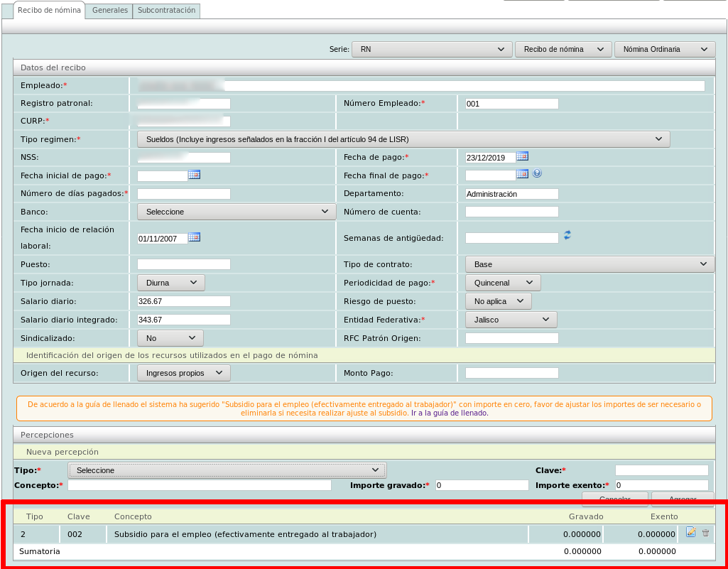
Task: Open the calendar for Fecha inicial de pago
Action: coord(194,175)
